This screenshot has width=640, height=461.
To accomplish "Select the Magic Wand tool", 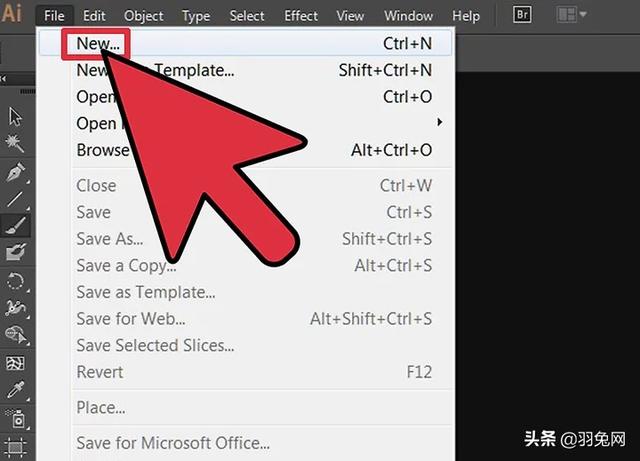I will pos(15,143).
